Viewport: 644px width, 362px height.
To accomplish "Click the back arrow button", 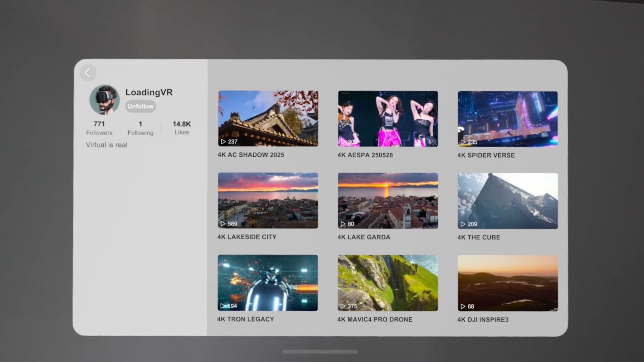I will click(88, 73).
